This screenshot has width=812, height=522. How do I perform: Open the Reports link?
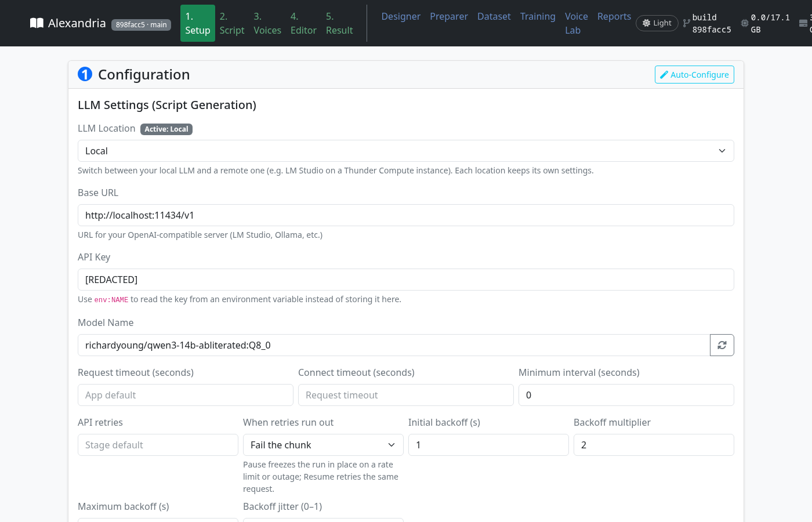click(x=614, y=16)
